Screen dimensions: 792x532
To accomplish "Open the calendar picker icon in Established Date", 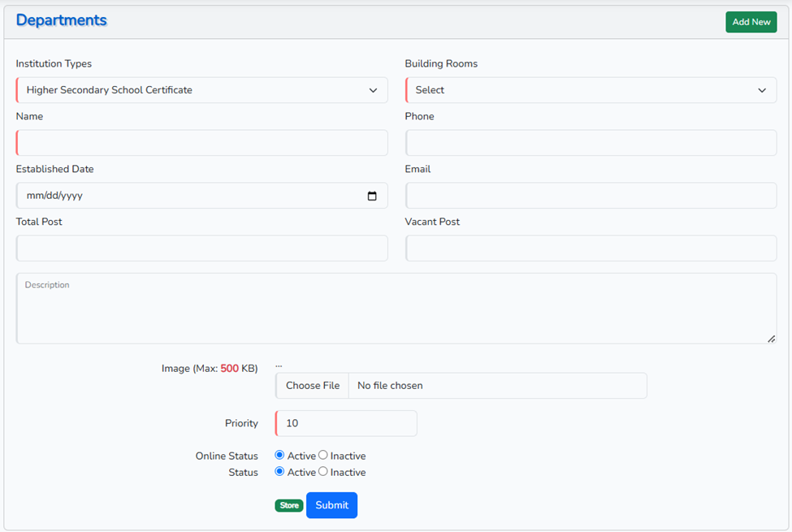I will [372, 196].
